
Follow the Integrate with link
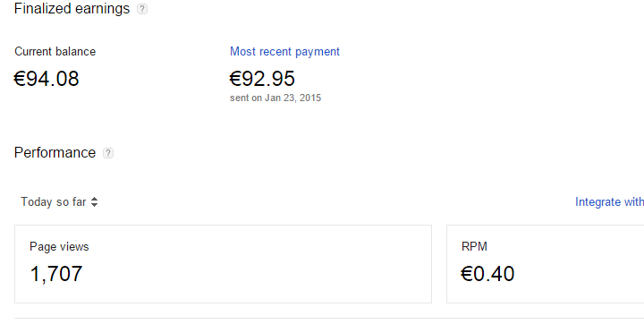(609, 201)
